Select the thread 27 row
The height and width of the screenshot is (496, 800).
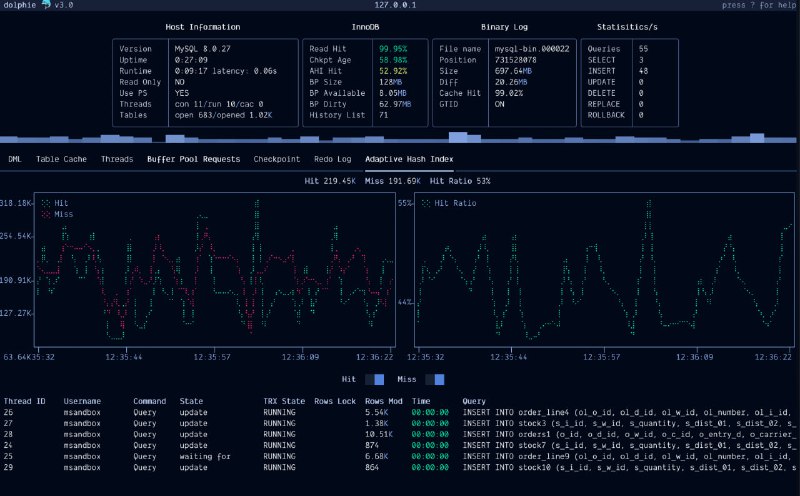400,424
